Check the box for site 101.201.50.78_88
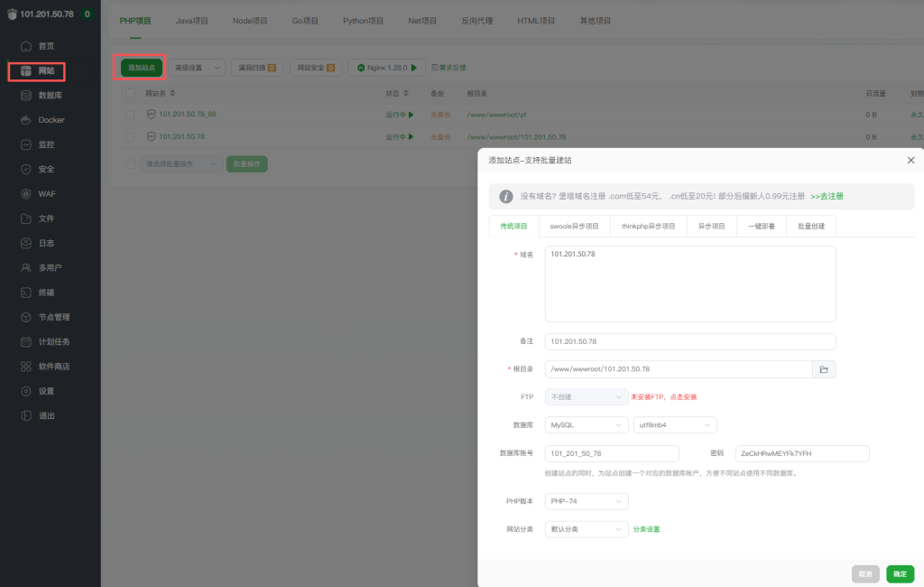Screen dimensions: 924x587 click(130, 115)
